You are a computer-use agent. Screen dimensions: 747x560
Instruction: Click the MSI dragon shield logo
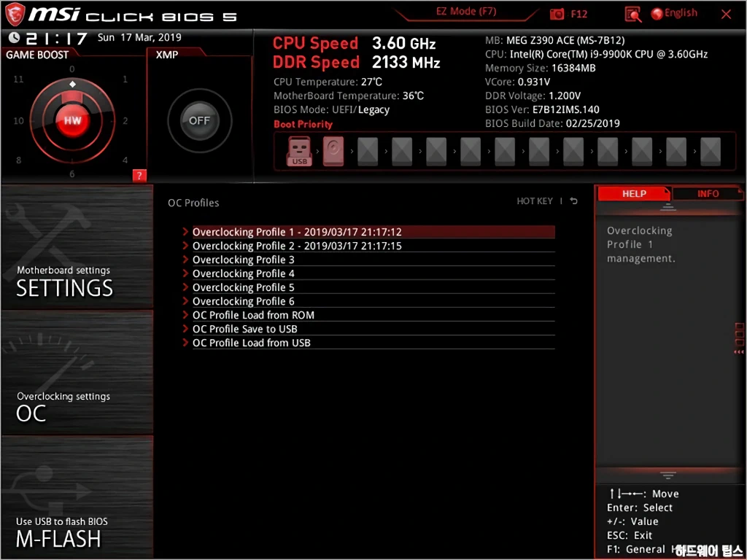[15, 14]
